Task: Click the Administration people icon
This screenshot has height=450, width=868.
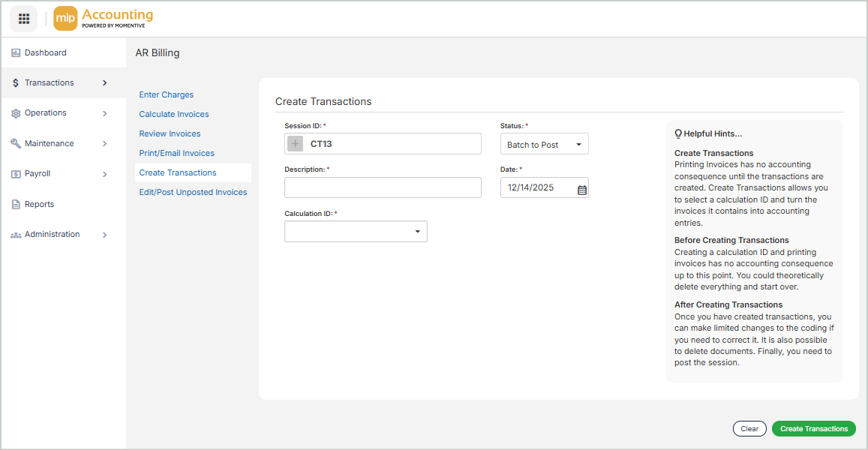Action: click(x=16, y=235)
